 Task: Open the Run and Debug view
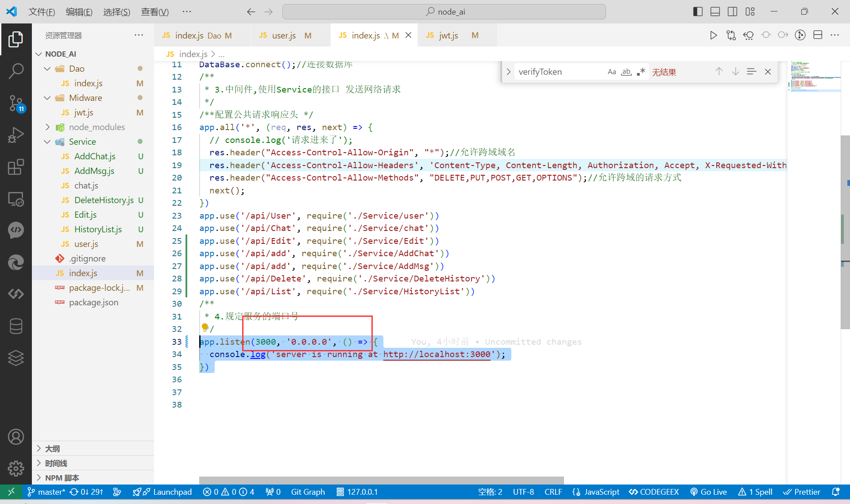16,135
